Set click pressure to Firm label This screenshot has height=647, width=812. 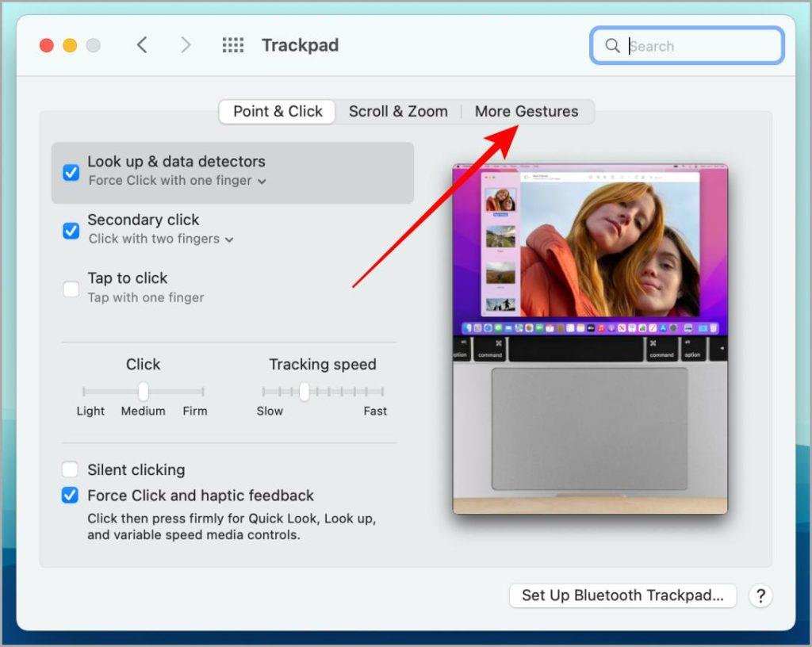tap(195, 411)
